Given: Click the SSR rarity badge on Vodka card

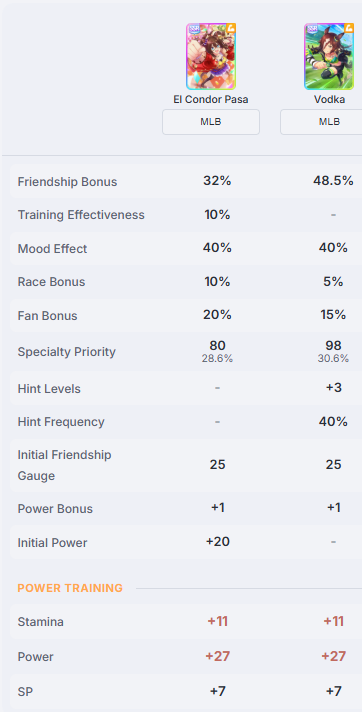Looking at the screenshot, I should click(312, 30).
